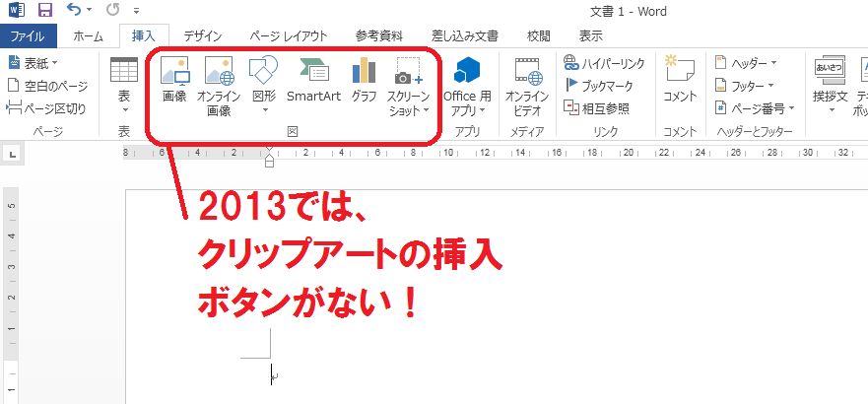868x404 pixels.
Task: Click the Save icon in quick access toolbar
Action: coord(45,10)
